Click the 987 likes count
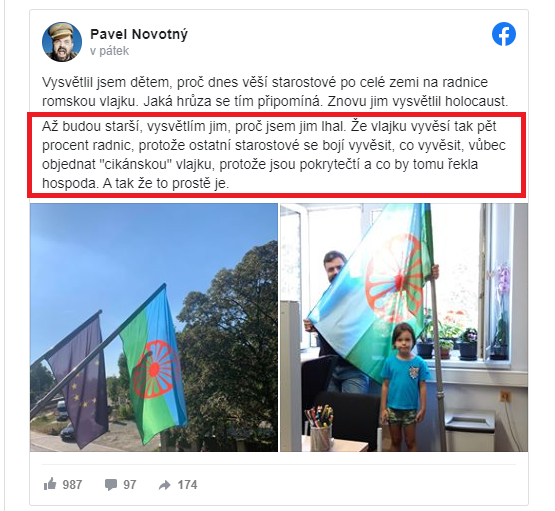The height and width of the screenshot is (511, 555). click(x=72, y=484)
